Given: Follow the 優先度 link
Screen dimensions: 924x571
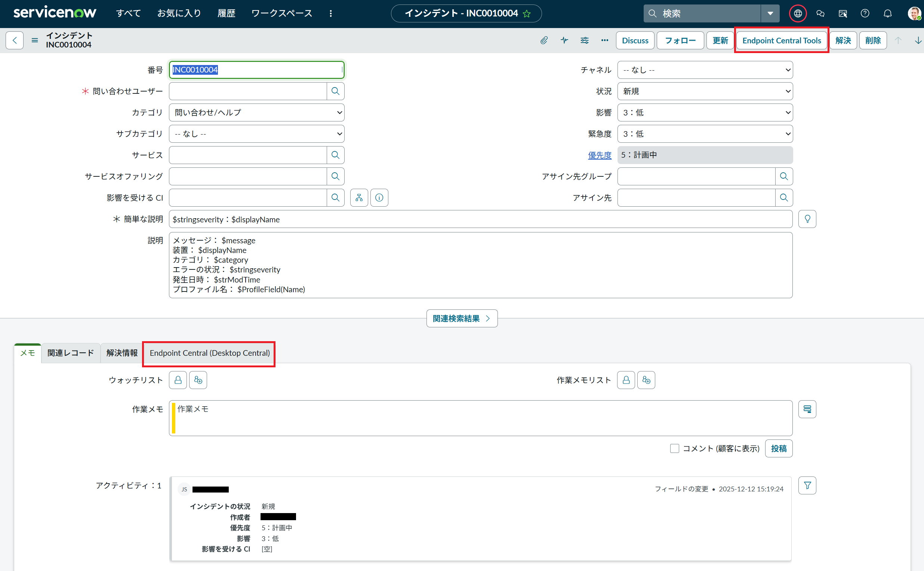Looking at the screenshot, I should pos(599,155).
